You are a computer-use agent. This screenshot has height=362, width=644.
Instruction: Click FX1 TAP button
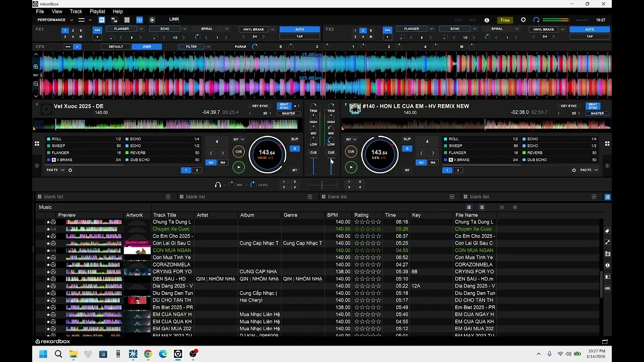click(299, 37)
